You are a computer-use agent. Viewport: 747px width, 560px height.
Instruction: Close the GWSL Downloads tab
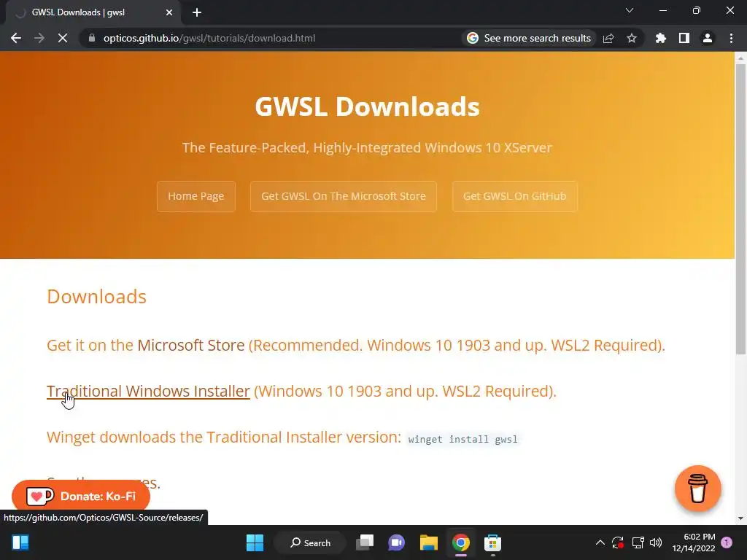pyautogui.click(x=169, y=12)
